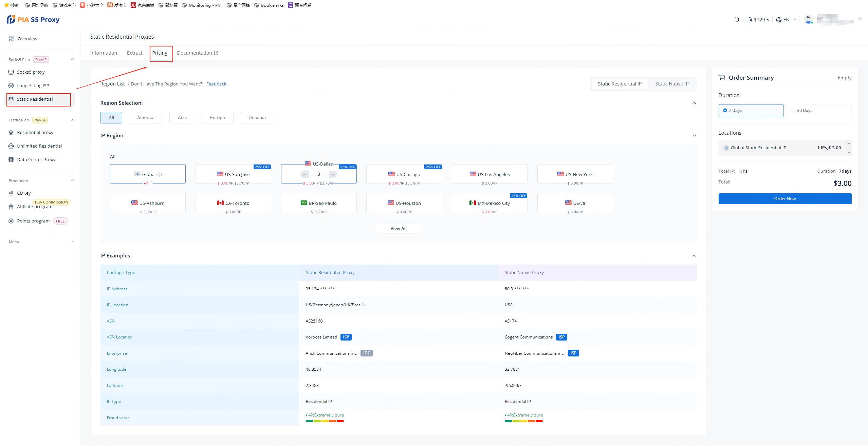Open the Feedback link

[x=216, y=84]
